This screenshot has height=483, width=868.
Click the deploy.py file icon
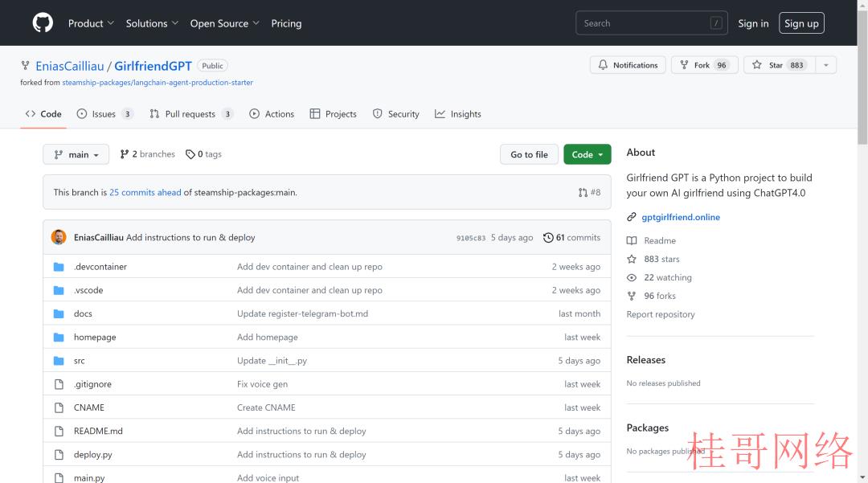coord(59,455)
